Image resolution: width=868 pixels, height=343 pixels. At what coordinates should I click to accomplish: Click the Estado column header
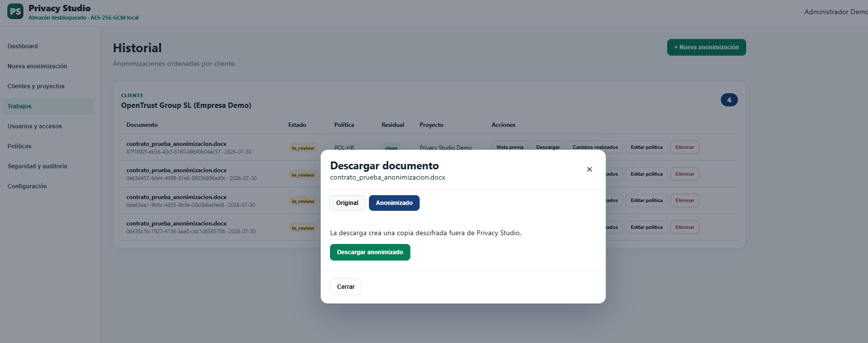coord(297,125)
